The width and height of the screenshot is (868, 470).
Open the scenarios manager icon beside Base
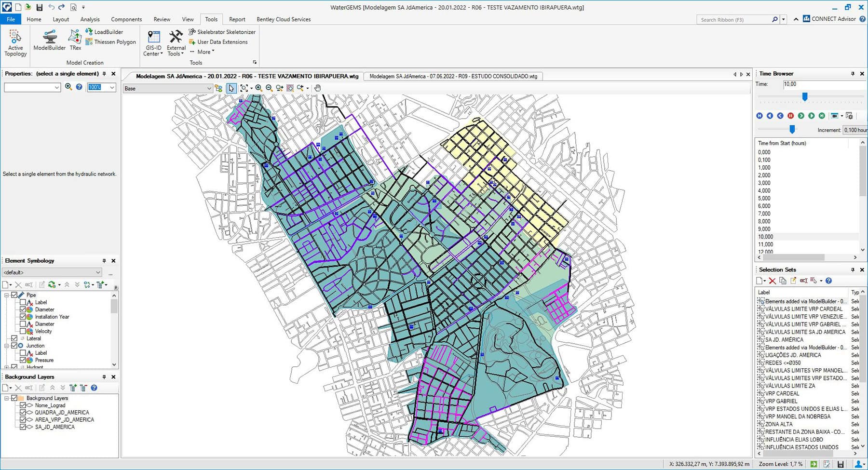pyautogui.click(x=218, y=88)
